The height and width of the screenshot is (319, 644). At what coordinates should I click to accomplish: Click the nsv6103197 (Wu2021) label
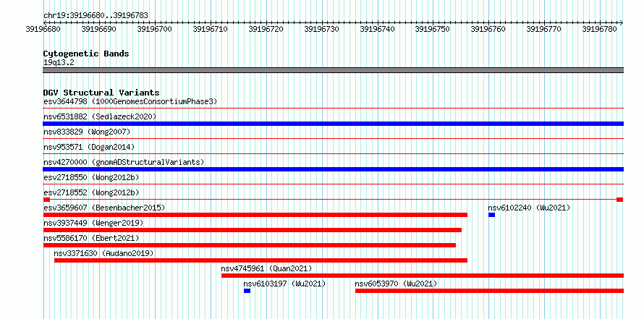pos(284,284)
